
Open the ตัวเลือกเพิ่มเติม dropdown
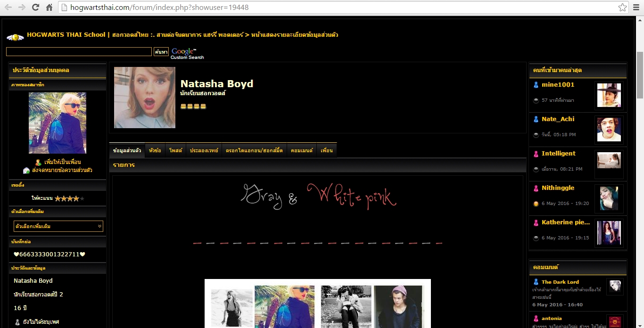pyautogui.click(x=58, y=226)
